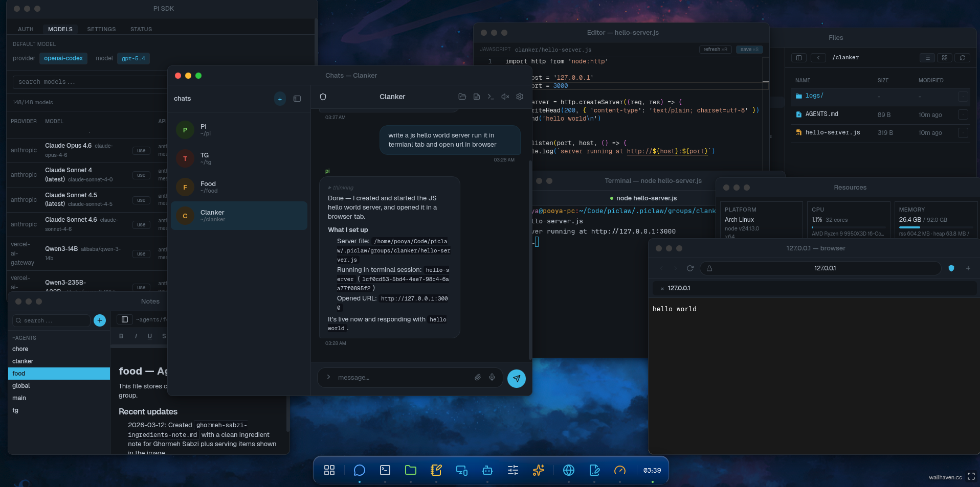Click the microphone icon in message box

(x=492, y=377)
